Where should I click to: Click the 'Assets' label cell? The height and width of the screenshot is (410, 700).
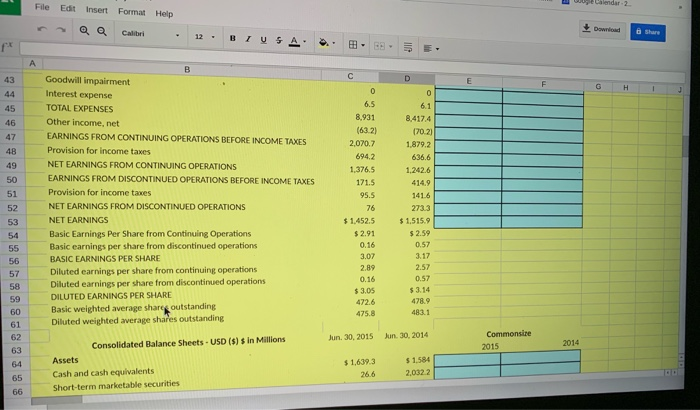tap(65, 360)
